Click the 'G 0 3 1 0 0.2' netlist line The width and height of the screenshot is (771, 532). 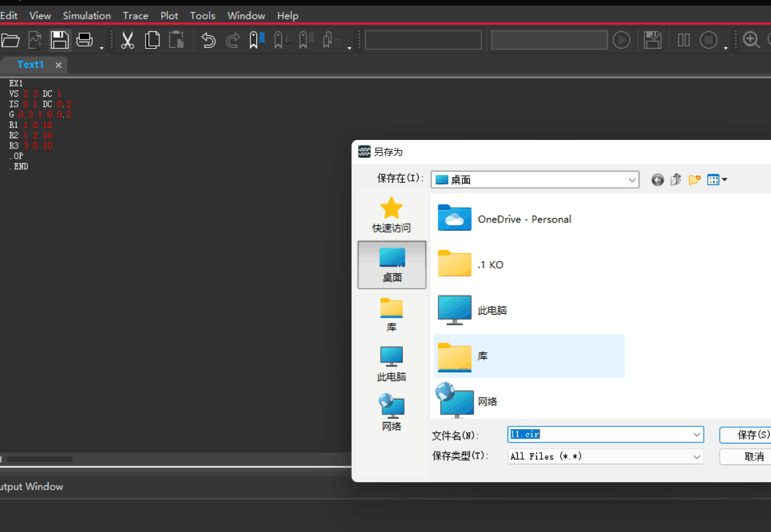click(40, 114)
